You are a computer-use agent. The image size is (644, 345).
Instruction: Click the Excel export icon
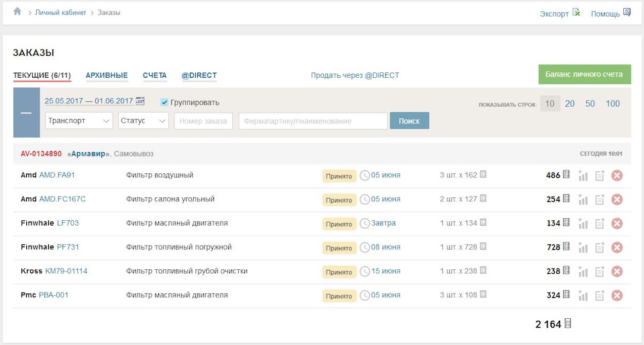click(x=576, y=13)
